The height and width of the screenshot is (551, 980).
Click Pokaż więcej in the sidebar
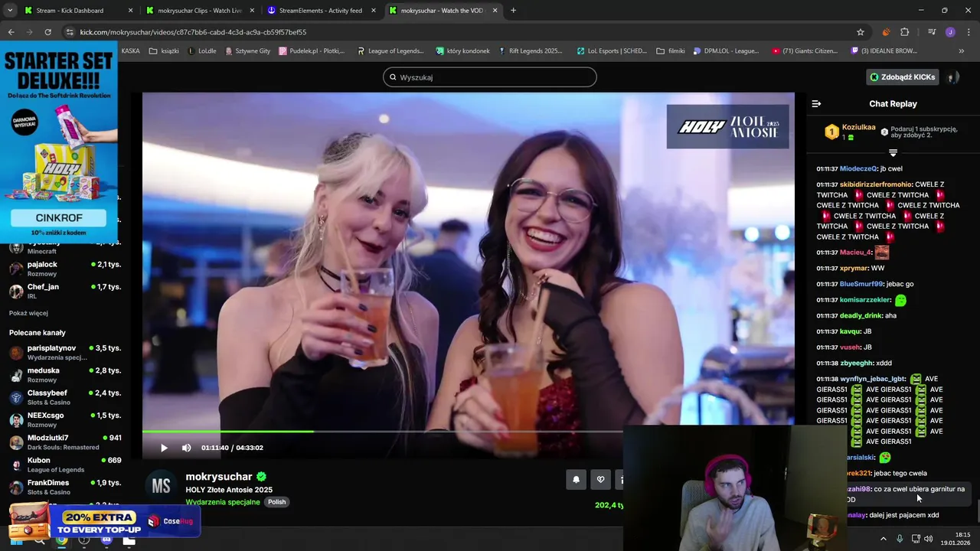(28, 313)
